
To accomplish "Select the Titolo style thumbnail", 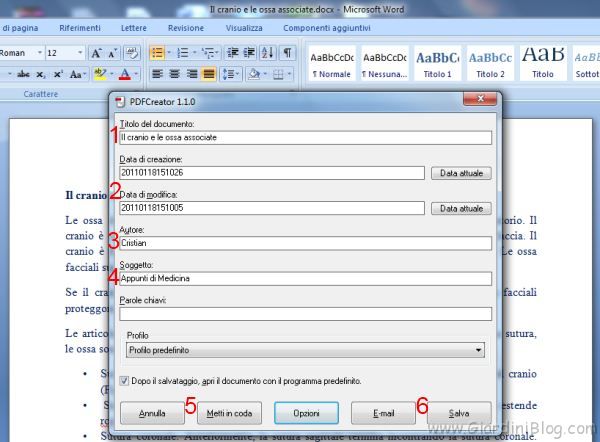I will tap(543, 63).
